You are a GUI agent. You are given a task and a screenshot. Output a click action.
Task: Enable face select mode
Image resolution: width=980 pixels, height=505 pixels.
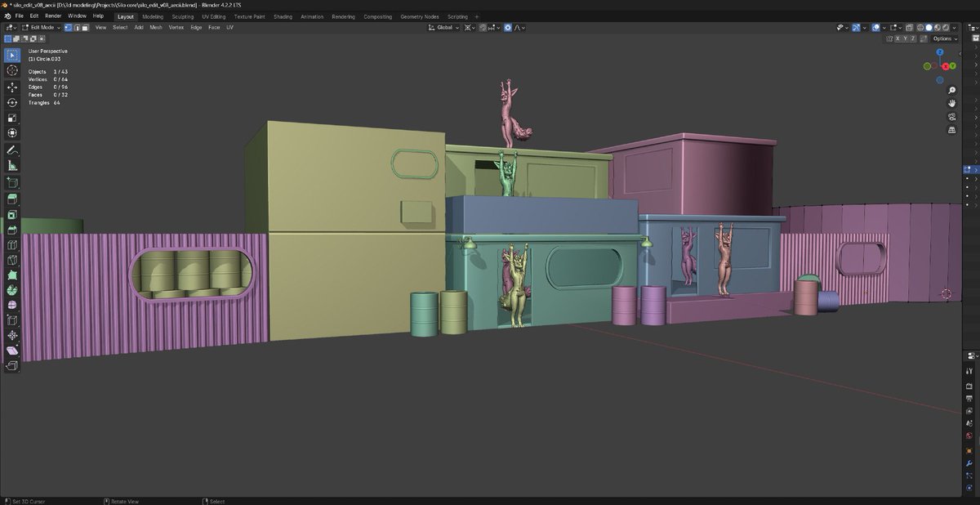click(85, 28)
